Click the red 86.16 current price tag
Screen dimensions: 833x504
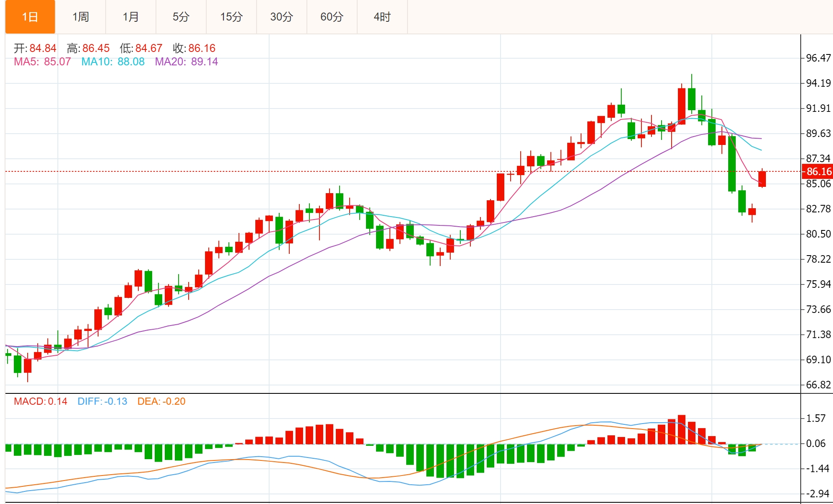[x=817, y=171]
